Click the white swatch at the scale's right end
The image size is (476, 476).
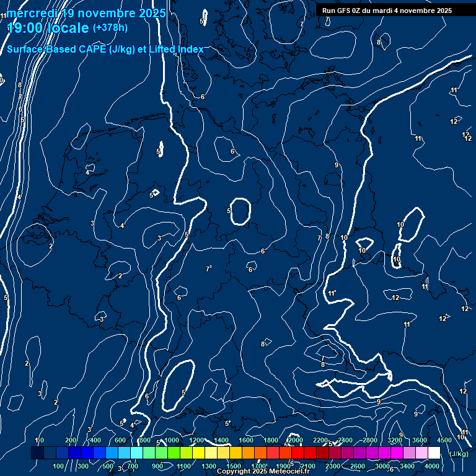pos(434,452)
